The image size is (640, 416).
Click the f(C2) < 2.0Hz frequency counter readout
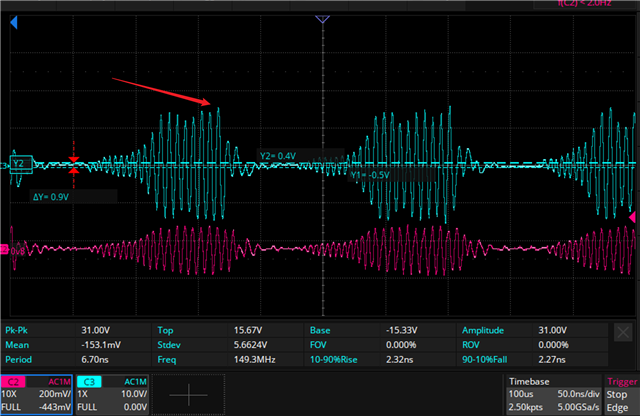584,3
